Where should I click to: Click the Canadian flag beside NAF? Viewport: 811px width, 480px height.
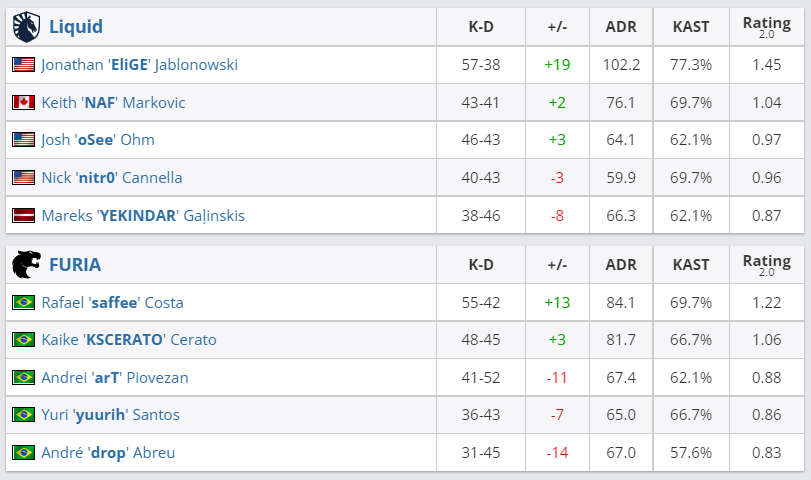[x=23, y=102]
